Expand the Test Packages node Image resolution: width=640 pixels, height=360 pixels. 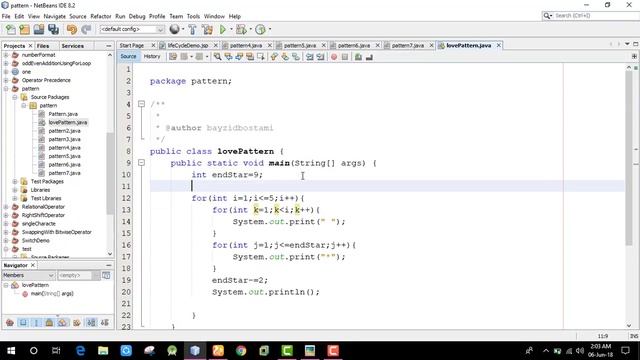(15, 181)
